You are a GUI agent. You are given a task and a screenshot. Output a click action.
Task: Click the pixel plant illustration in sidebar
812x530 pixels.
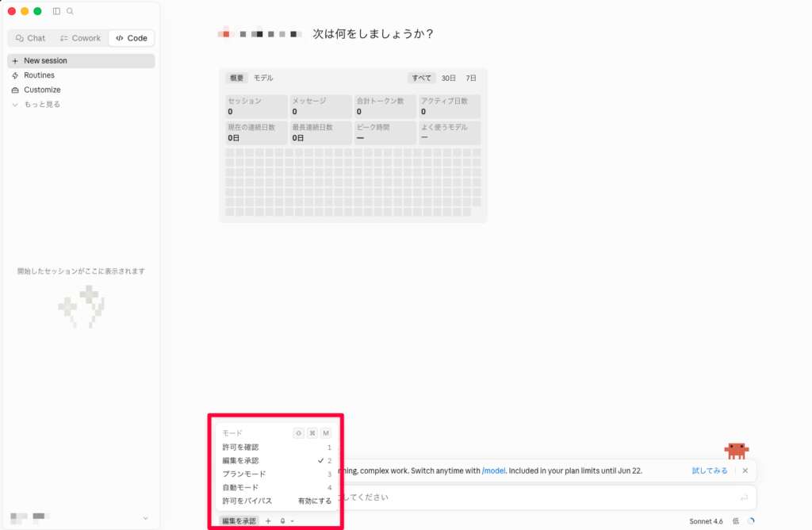[x=82, y=306]
